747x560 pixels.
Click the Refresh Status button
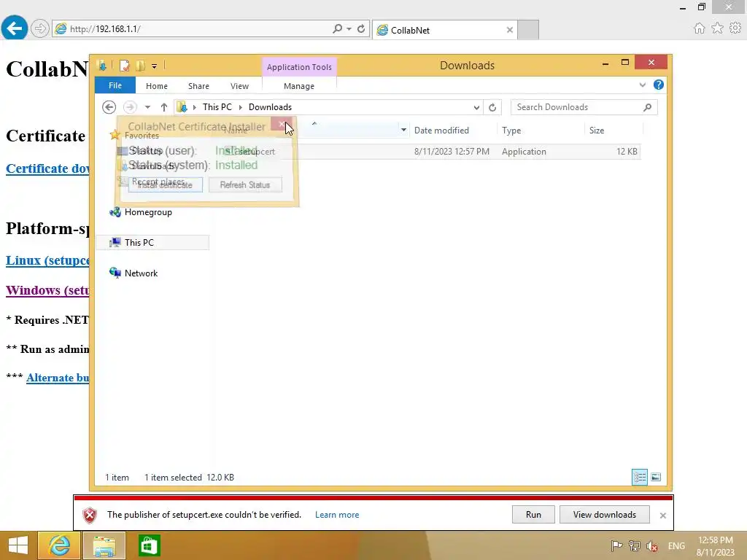click(245, 184)
